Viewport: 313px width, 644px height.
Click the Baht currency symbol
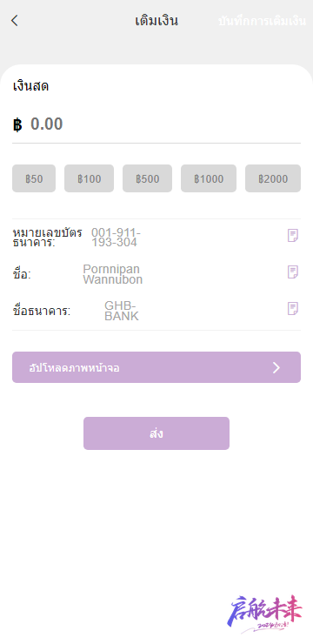click(17, 124)
